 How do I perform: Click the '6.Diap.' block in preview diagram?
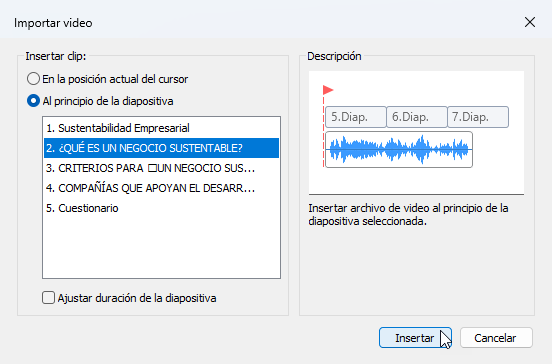(417, 117)
